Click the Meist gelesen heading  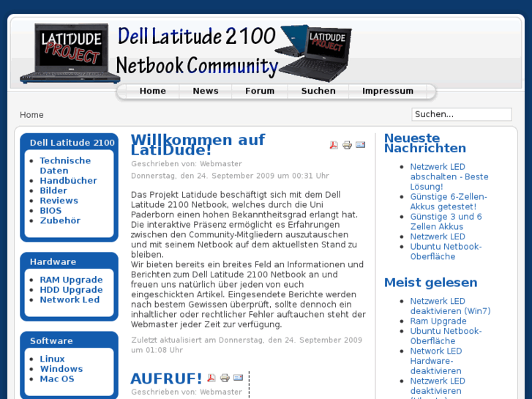(x=430, y=283)
